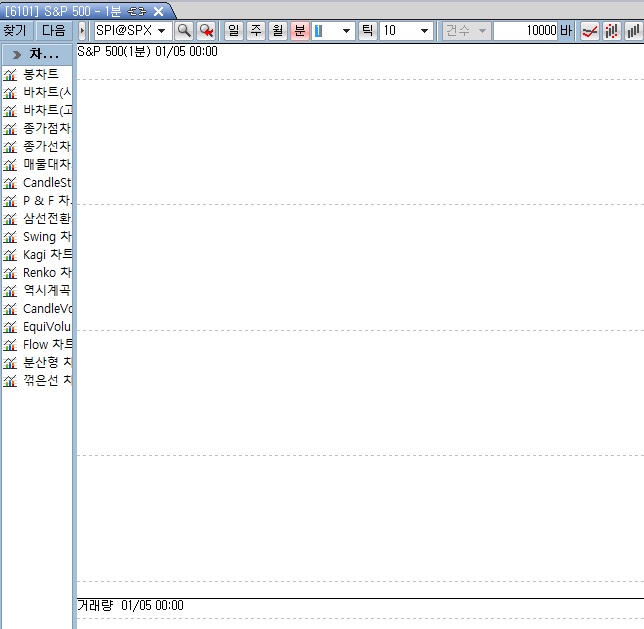Switch to the 월 (monthly) period
Image resolution: width=644 pixels, height=629 pixels.
coord(277,31)
